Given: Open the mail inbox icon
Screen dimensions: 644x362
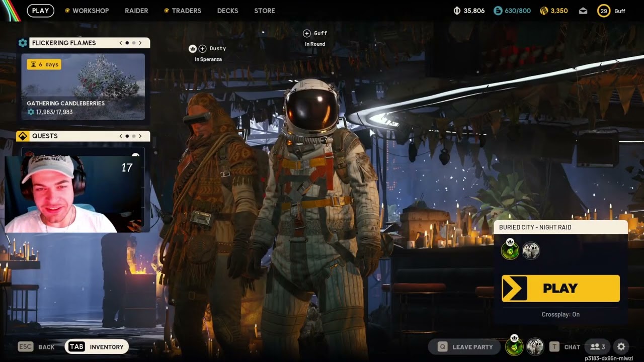Looking at the screenshot, I should coord(583,11).
